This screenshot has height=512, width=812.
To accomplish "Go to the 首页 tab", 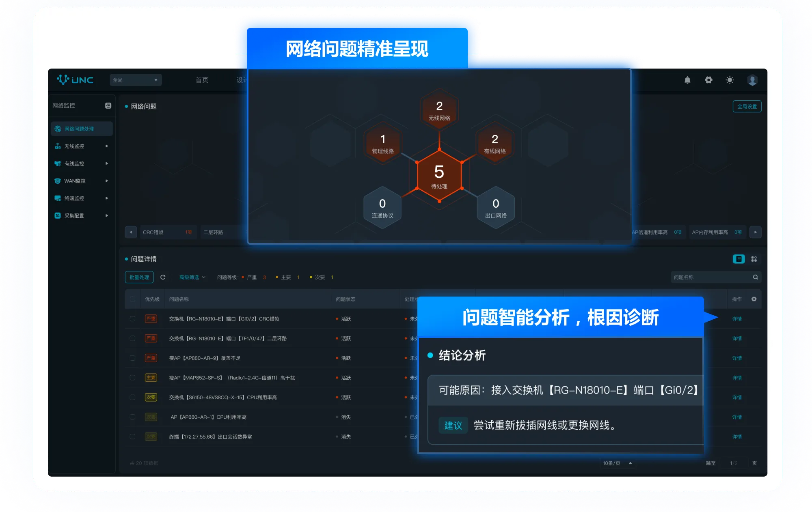I will tap(202, 80).
